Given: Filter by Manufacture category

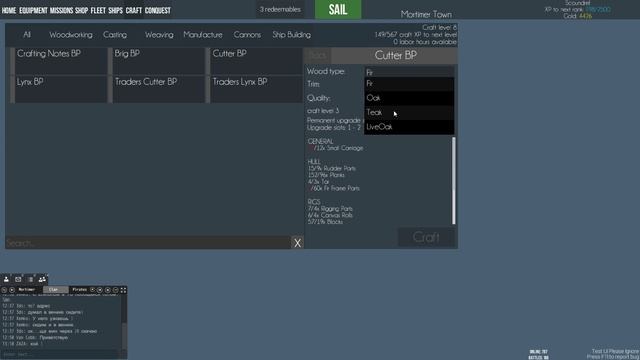Looking at the screenshot, I should tap(203, 35).
